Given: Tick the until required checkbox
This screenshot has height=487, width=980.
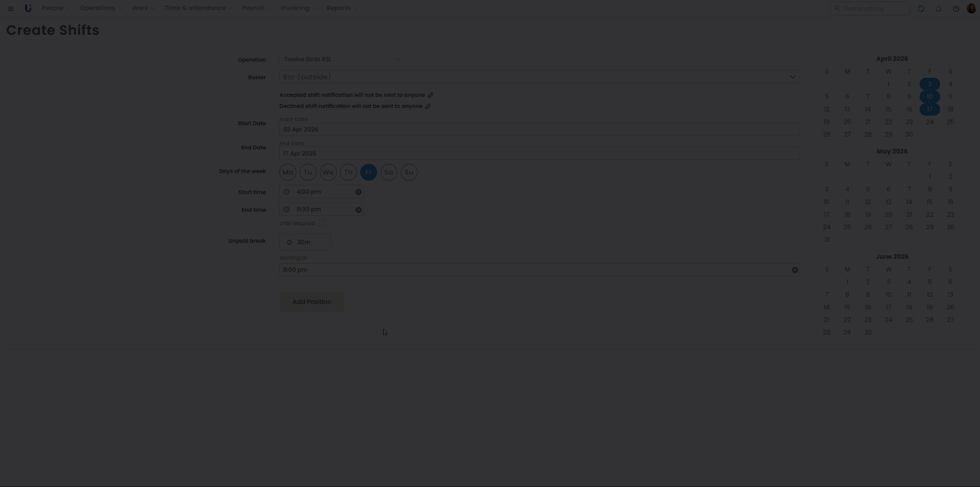Looking at the screenshot, I should click(321, 224).
